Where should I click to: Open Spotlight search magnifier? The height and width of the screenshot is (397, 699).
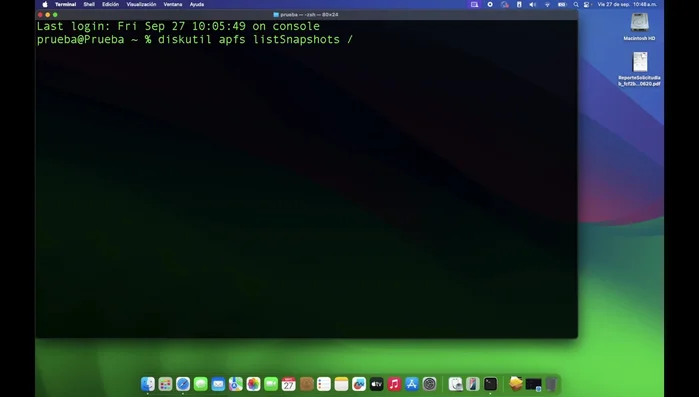576,4
